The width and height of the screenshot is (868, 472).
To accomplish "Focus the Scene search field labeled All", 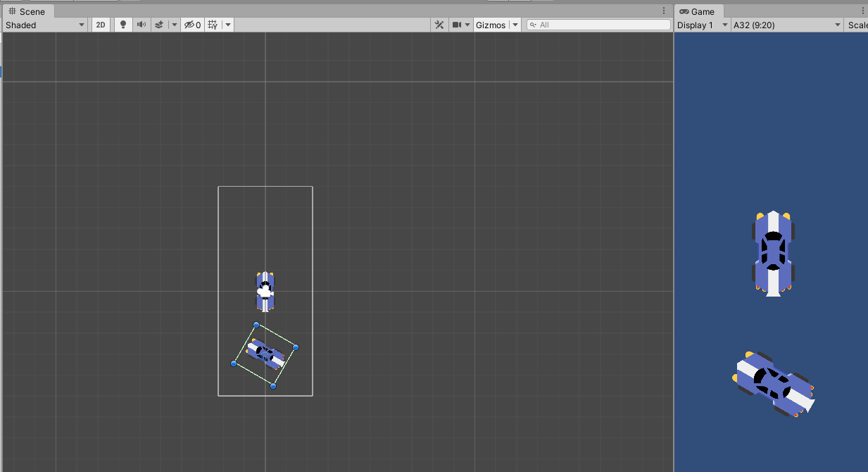I will (599, 25).
